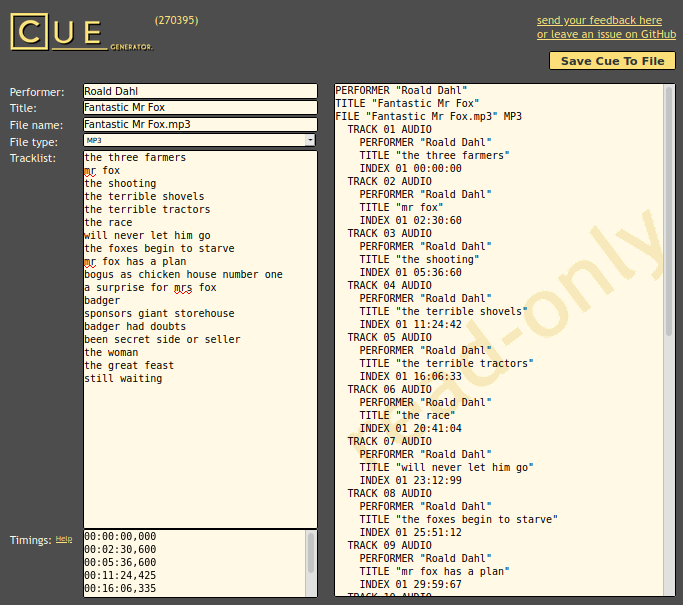Click cue line 'TITLE "the terrible tractors"'
The width and height of the screenshot is (683, 605).
click(x=446, y=364)
